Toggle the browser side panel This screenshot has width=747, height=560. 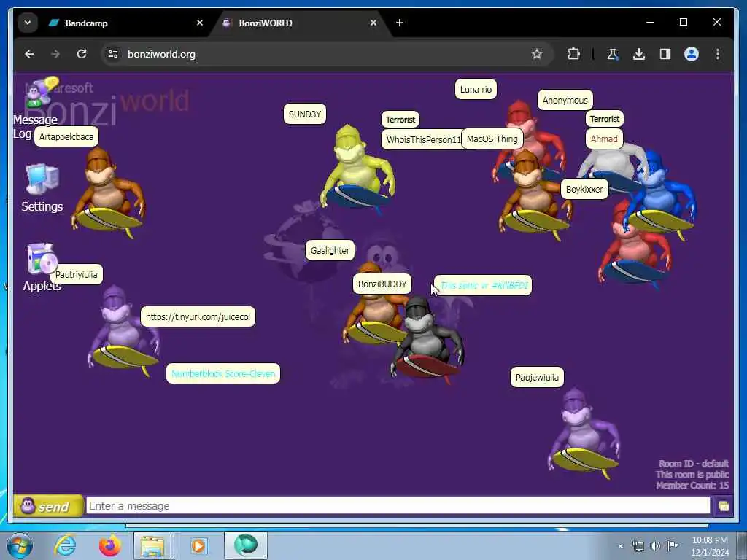pos(665,54)
